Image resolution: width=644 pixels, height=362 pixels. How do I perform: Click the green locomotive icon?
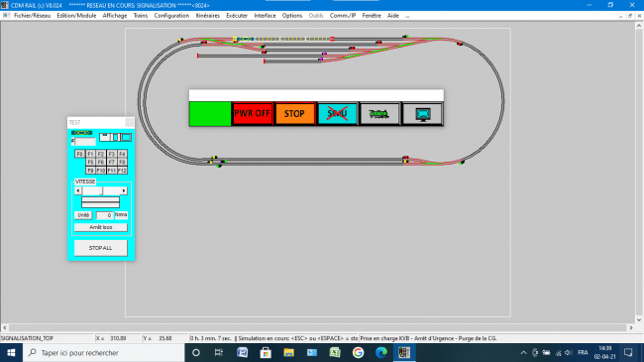tap(379, 113)
